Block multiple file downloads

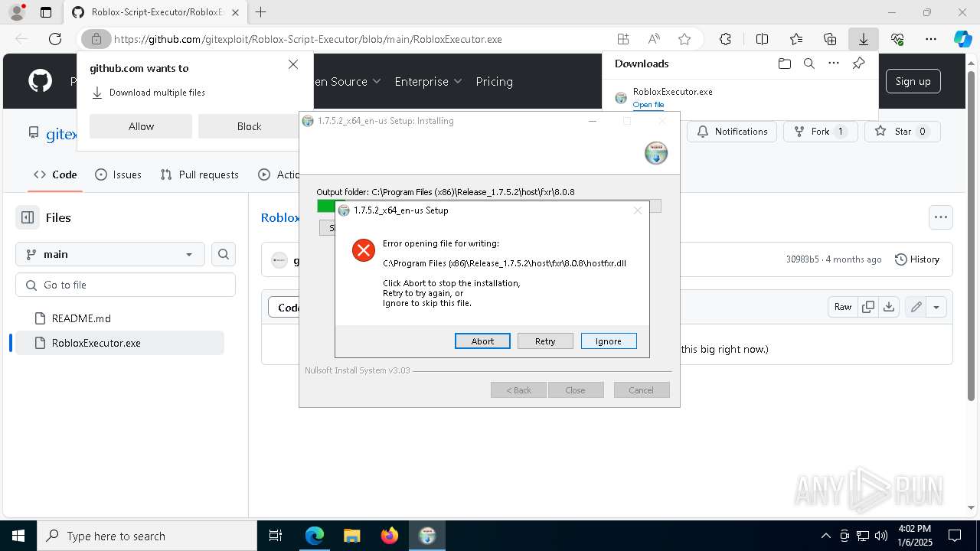tap(249, 126)
